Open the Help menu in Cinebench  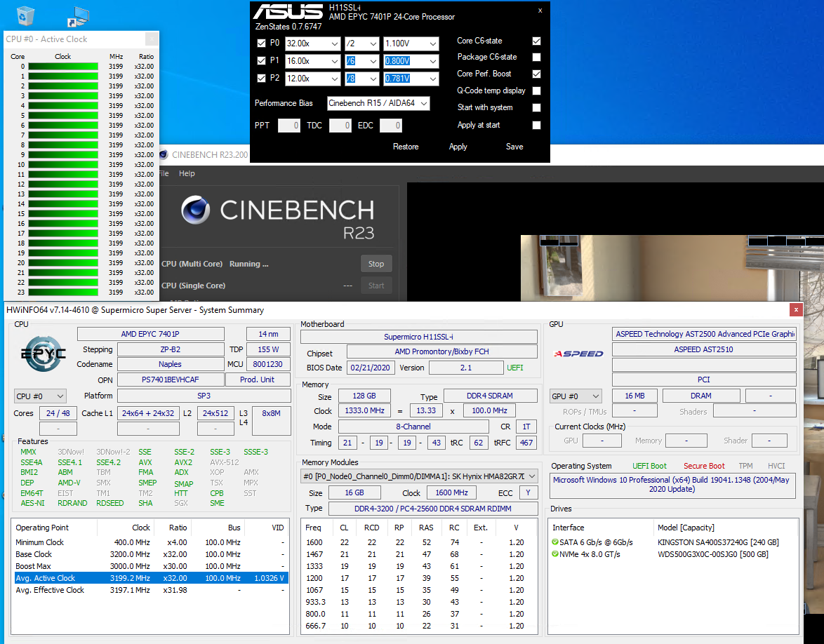[187, 173]
